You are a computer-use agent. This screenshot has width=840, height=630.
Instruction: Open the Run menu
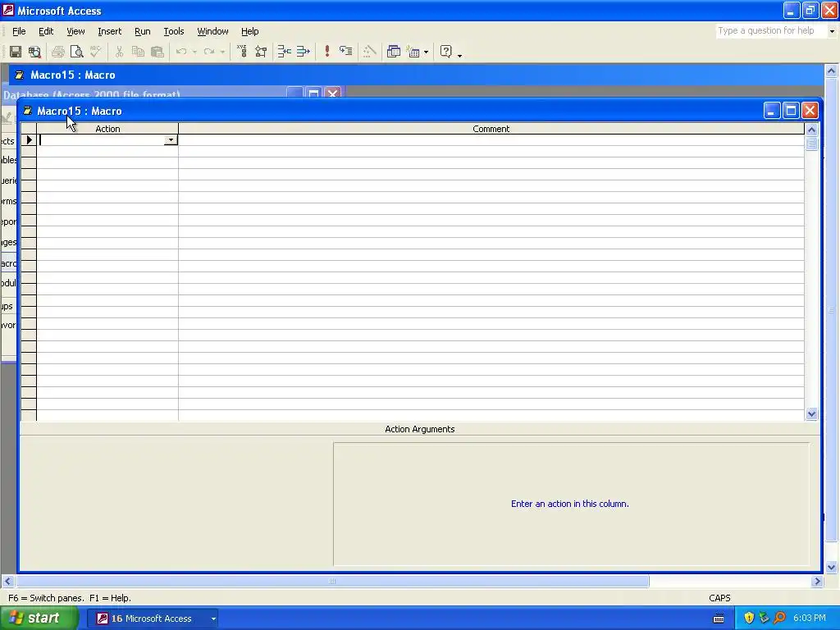[x=142, y=31]
